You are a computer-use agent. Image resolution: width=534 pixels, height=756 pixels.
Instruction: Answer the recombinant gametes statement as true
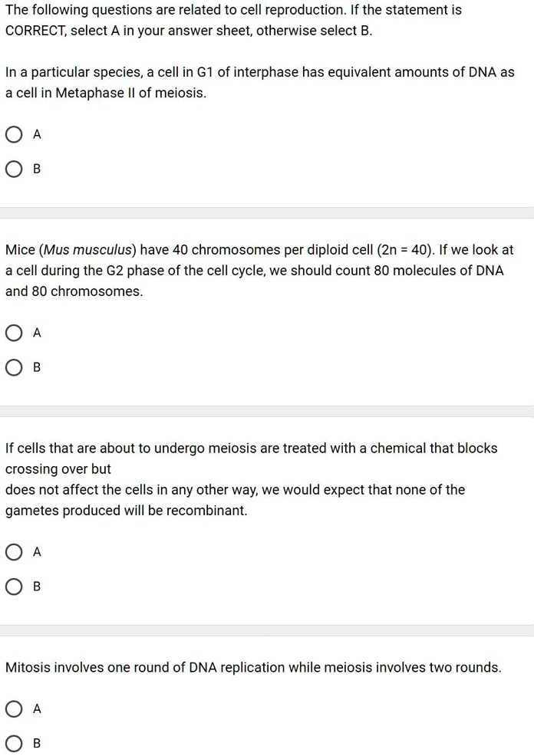[14, 552]
